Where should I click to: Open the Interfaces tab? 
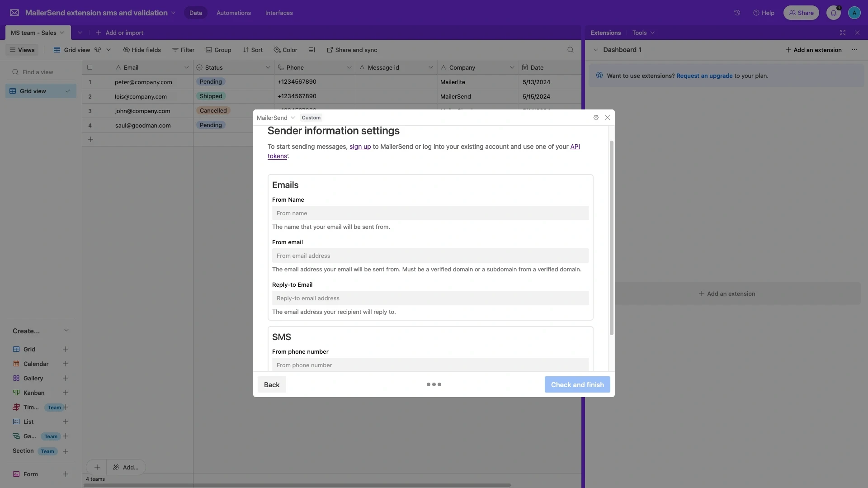(279, 13)
